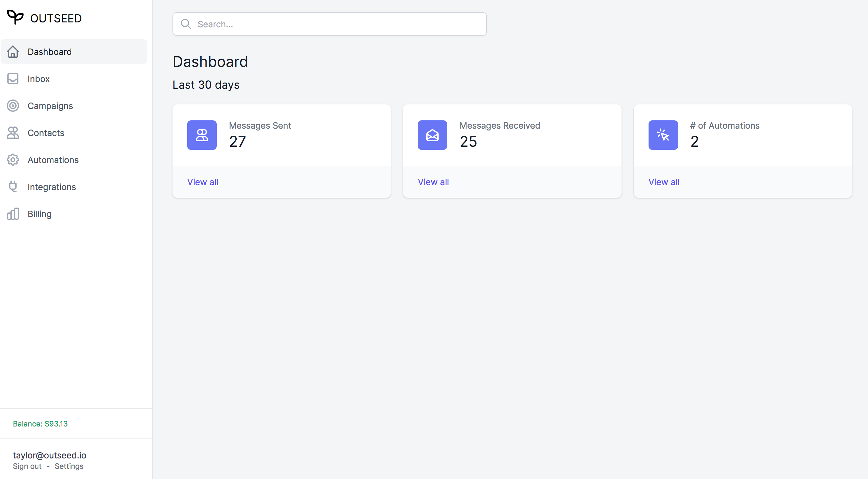868x479 pixels.
Task: Click the Automations cursor card icon
Action: click(x=663, y=135)
